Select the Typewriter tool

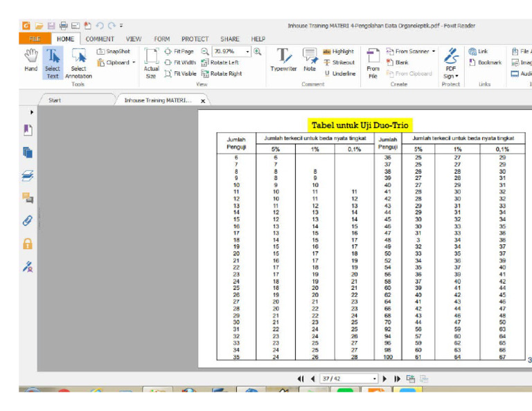(x=283, y=61)
